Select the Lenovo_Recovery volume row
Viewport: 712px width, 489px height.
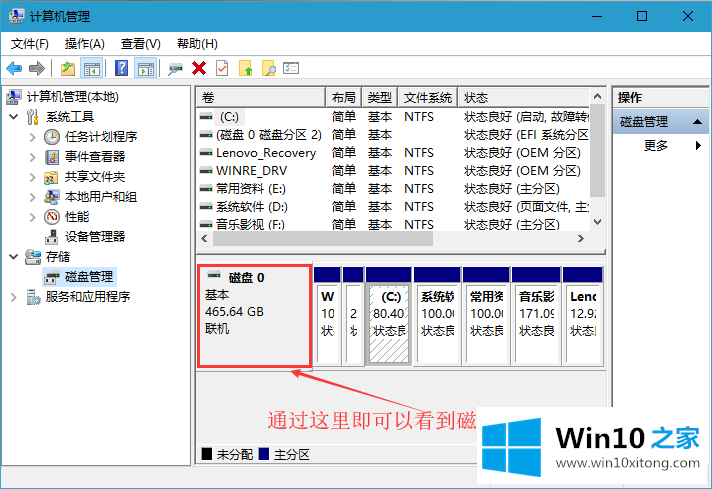pyautogui.click(x=393, y=153)
